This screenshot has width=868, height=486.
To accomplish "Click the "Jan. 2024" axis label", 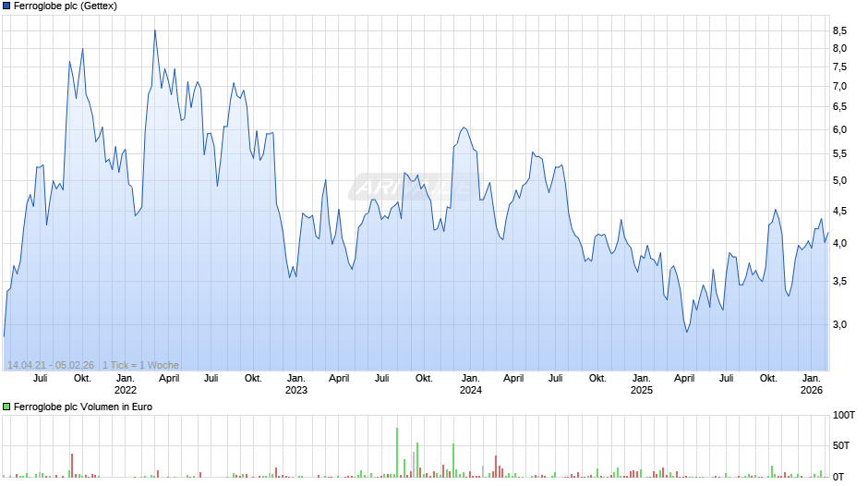I will pyautogui.click(x=471, y=384).
